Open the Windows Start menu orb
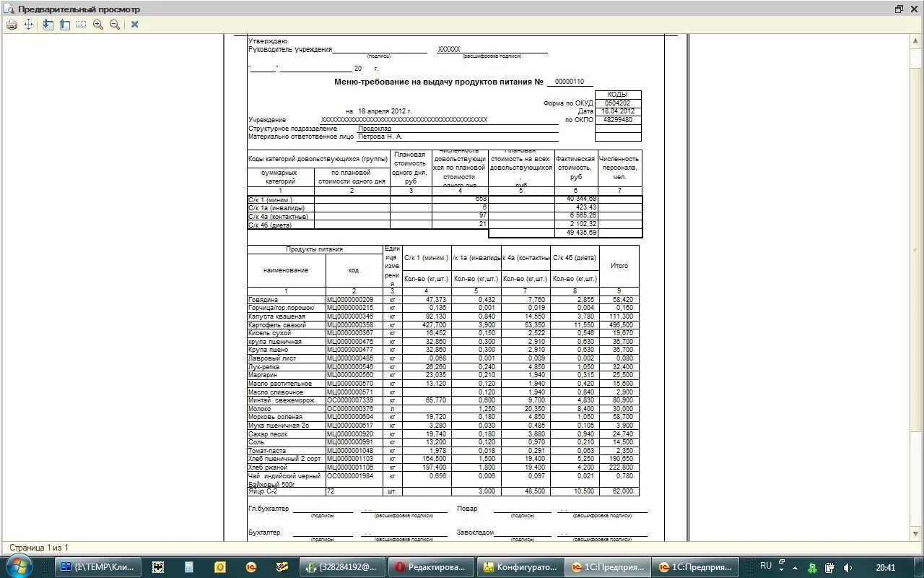The width and height of the screenshot is (924, 578). click(x=19, y=566)
